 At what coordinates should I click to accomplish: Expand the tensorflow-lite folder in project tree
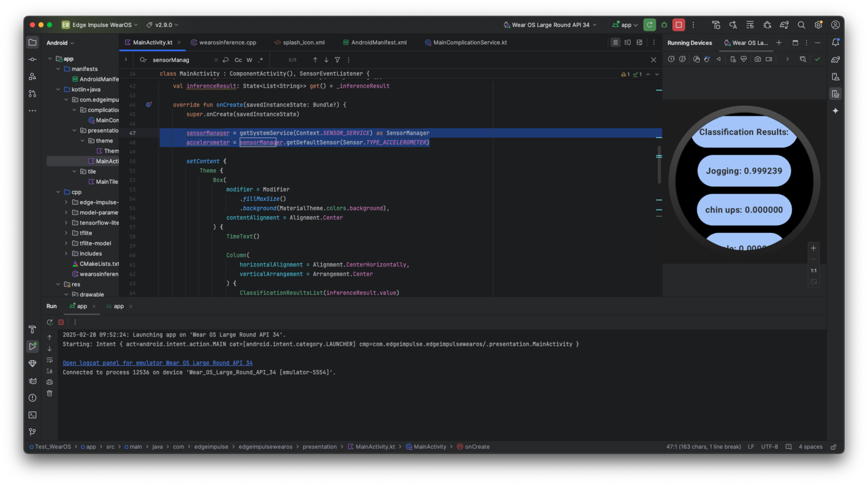pyautogui.click(x=67, y=223)
